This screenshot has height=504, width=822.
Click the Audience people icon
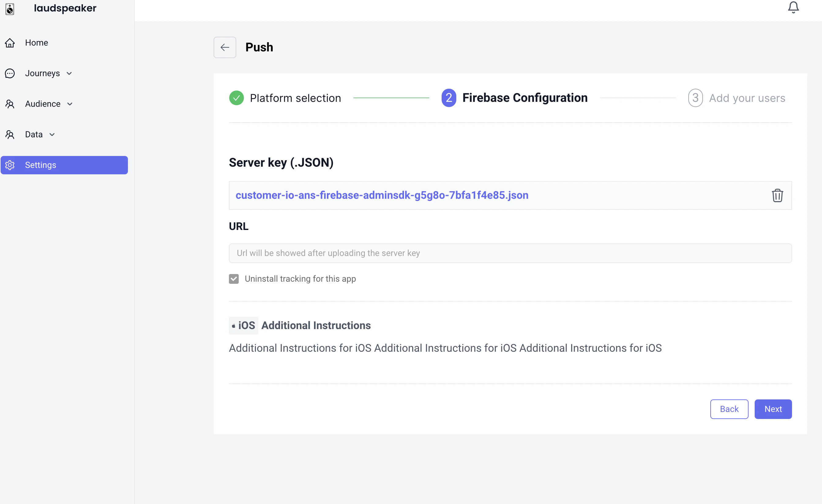point(10,104)
